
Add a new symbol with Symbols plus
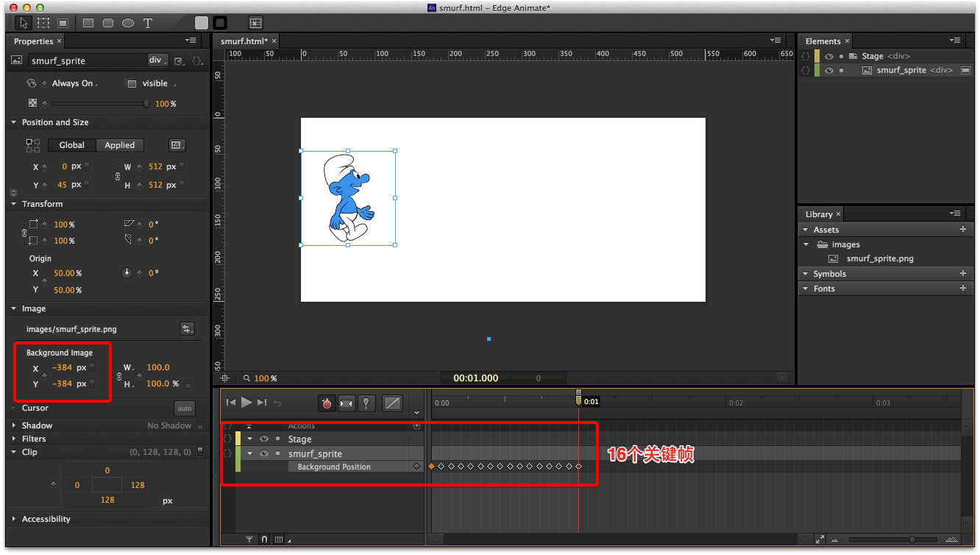pos(963,274)
